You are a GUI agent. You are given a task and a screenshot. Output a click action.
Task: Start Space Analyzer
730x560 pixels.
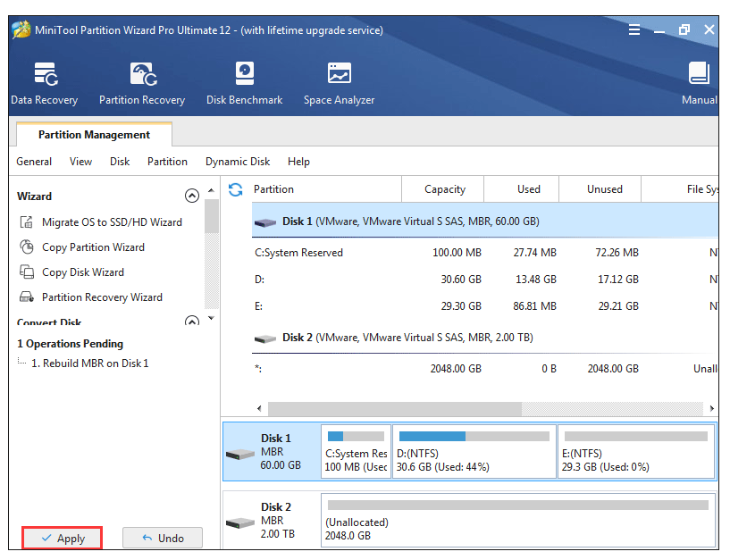[339, 83]
